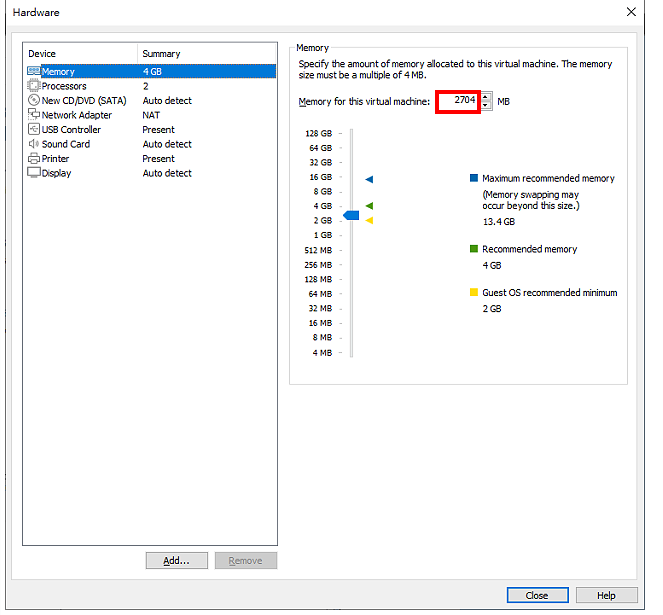Image resolution: width=663 pixels, height=615 pixels.
Task: Select the Memory device icon
Action: [34, 71]
